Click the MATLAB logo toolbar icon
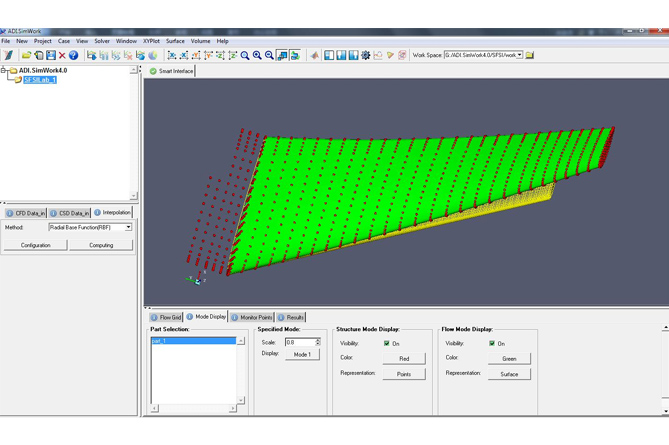669x445 pixels. tap(314, 56)
